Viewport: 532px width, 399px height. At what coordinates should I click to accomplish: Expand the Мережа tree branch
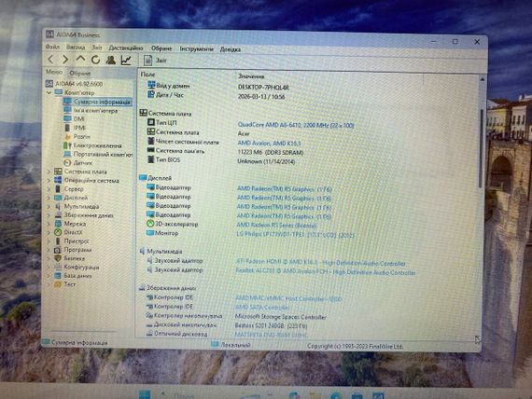point(49,224)
